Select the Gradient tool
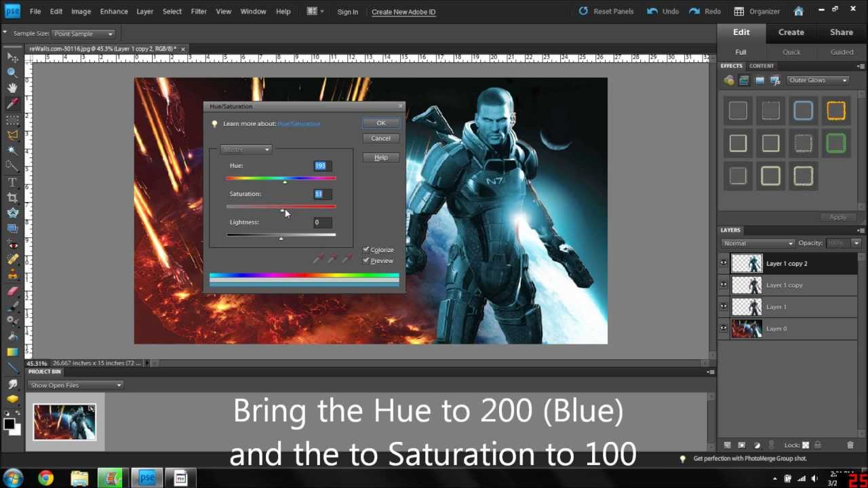 coord(12,352)
